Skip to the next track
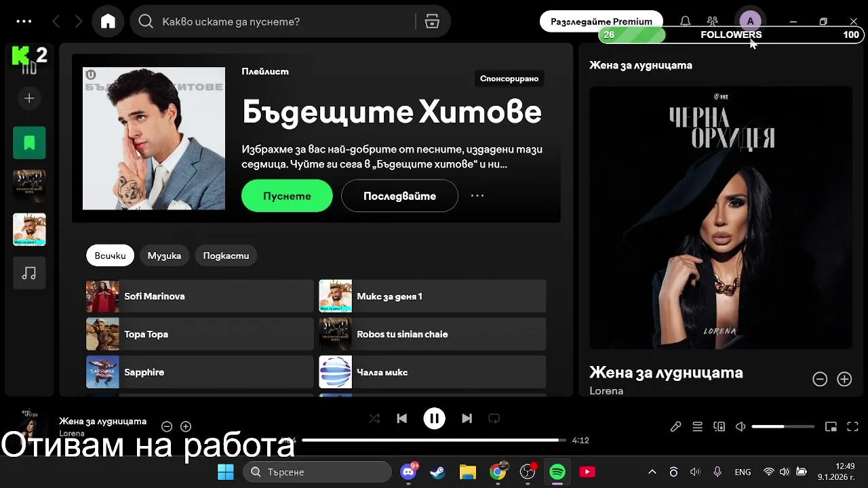The image size is (868, 488). (467, 418)
